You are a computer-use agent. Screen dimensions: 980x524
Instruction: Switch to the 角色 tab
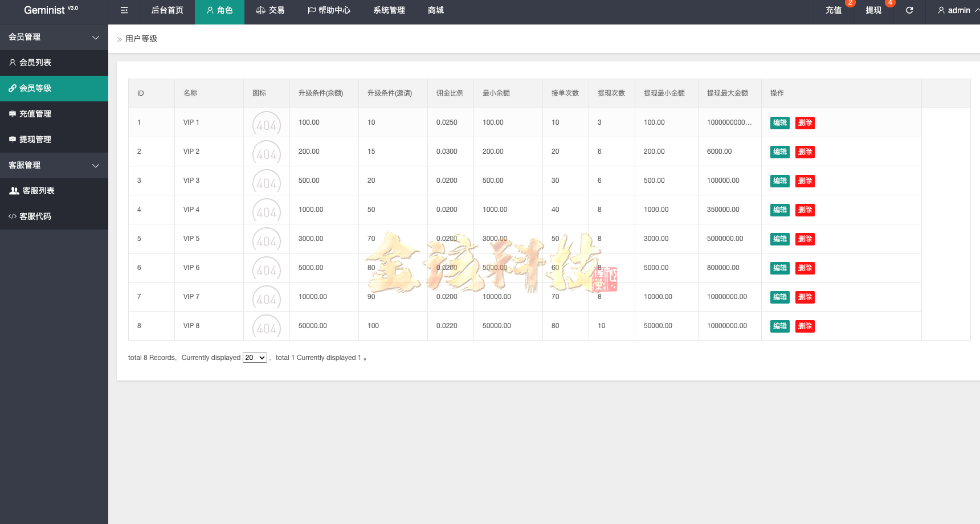[219, 10]
